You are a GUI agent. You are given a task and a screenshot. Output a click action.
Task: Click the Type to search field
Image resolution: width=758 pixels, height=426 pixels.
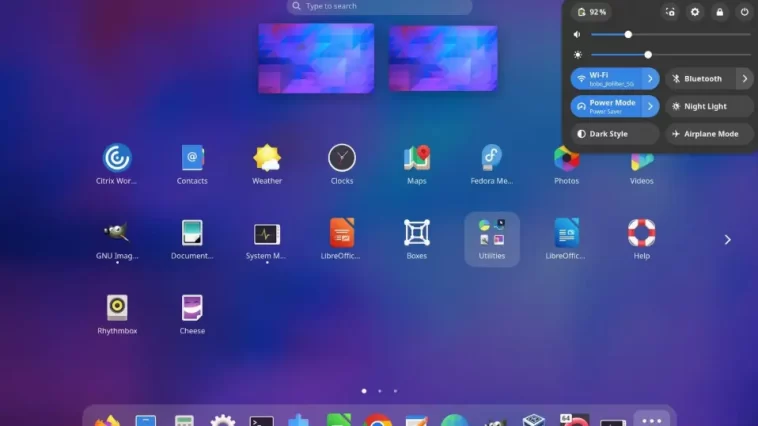coord(379,6)
